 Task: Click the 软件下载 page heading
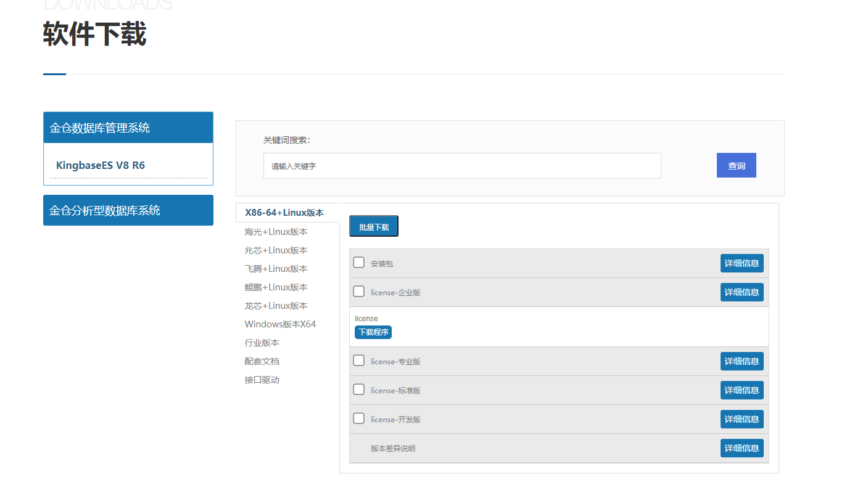coord(94,34)
